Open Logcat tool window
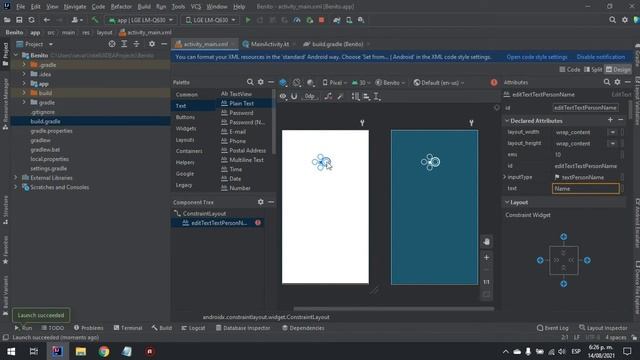The width and height of the screenshot is (640, 360). pyautogui.click(x=193, y=328)
